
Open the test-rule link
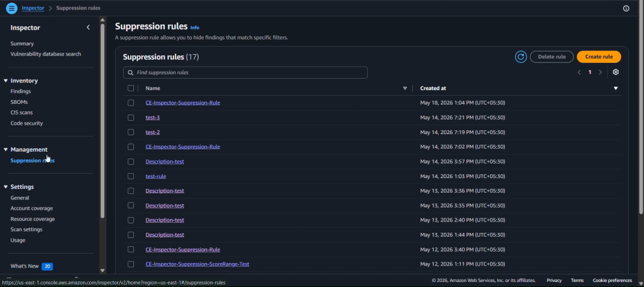pos(156,176)
